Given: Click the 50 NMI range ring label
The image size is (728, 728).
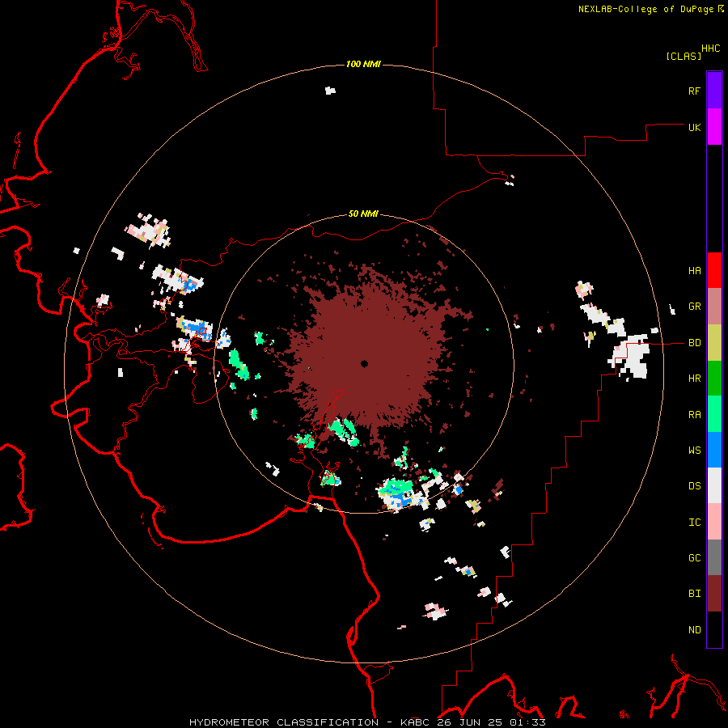Looking at the screenshot, I should point(363,214).
